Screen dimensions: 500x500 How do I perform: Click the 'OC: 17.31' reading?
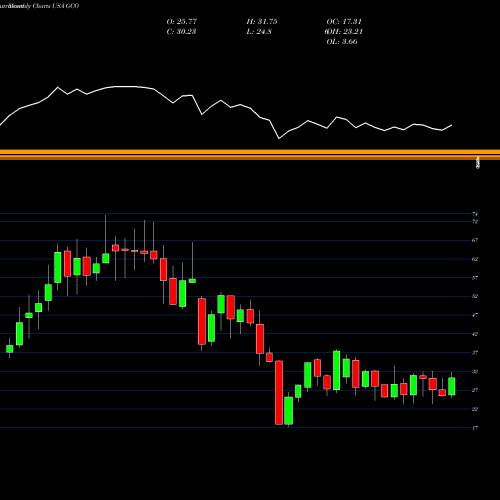344,22
